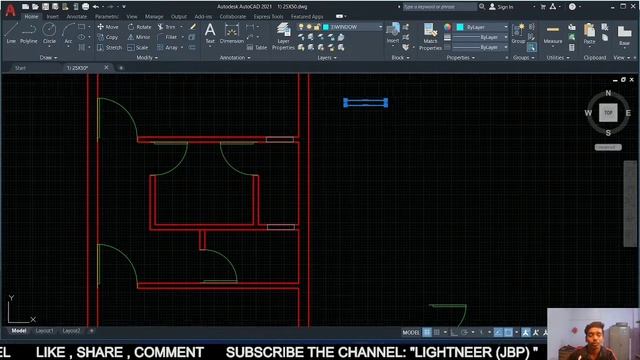
Task: Select the Polyline tool
Action: click(29, 33)
